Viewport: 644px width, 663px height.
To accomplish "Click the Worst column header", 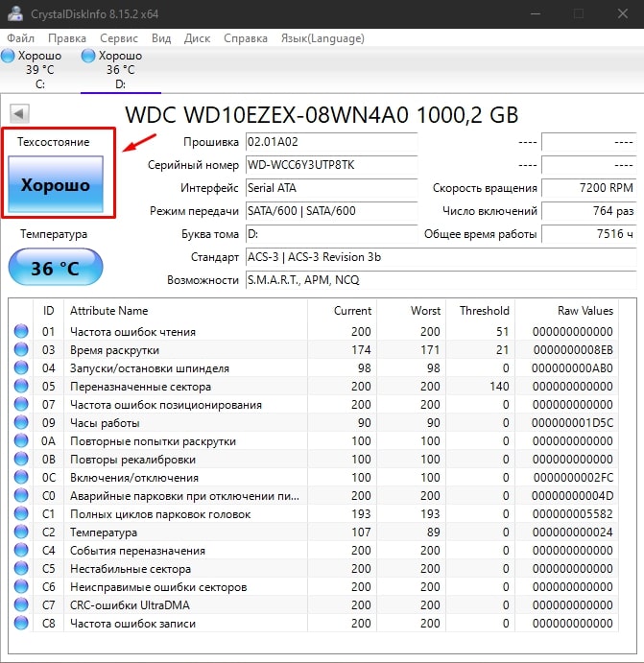I will (x=412, y=311).
